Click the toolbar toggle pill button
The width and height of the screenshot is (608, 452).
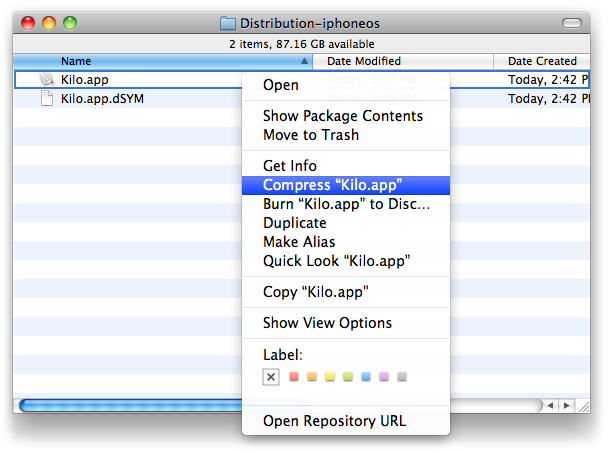(x=573, y=22)
